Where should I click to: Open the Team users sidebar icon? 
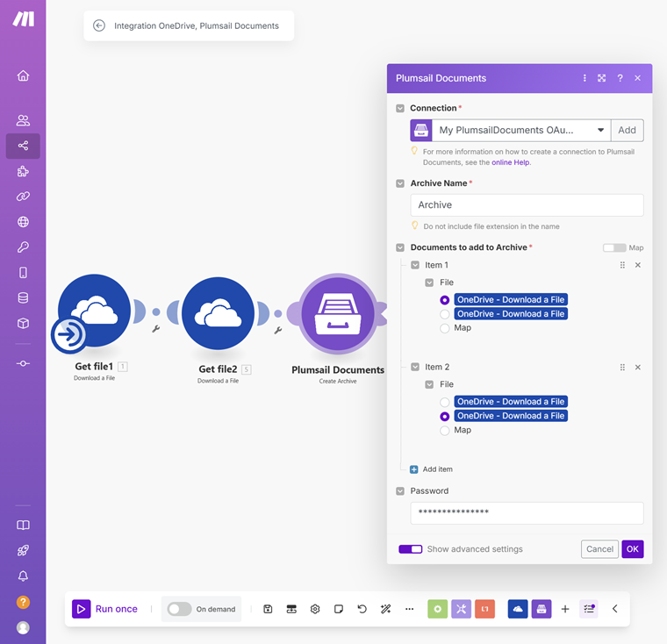coord(23,120)
